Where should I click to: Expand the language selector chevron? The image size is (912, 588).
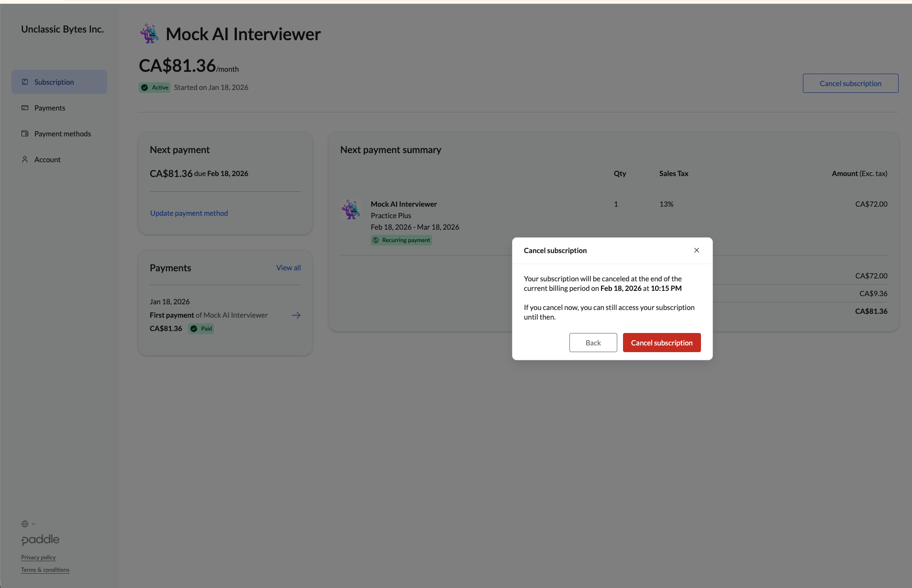[33, 524]
